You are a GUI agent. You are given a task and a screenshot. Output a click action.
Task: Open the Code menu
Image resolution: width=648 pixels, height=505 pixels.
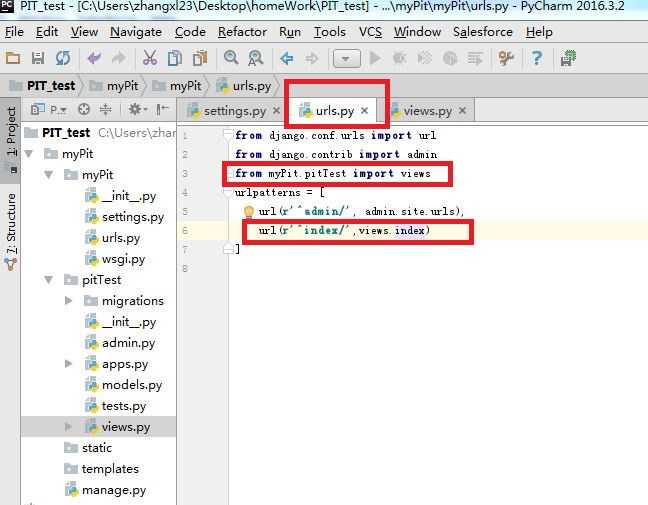pos(190,32)
